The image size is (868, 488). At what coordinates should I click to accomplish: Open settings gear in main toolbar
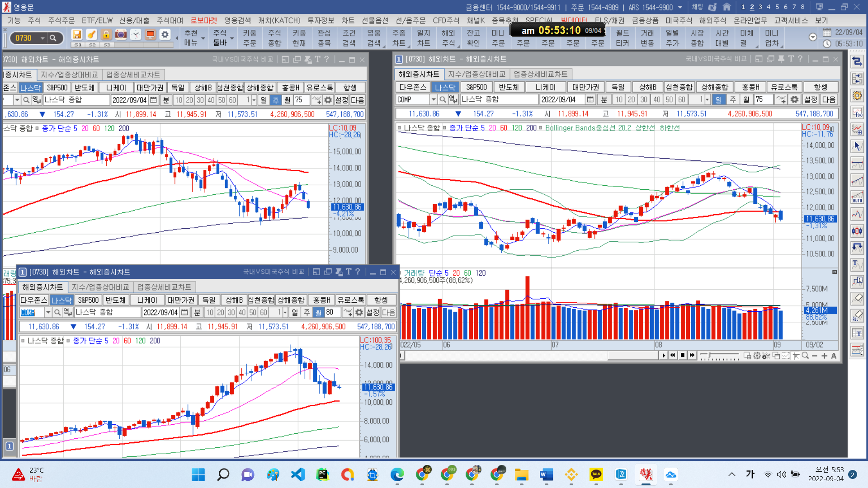click(165, 35)
